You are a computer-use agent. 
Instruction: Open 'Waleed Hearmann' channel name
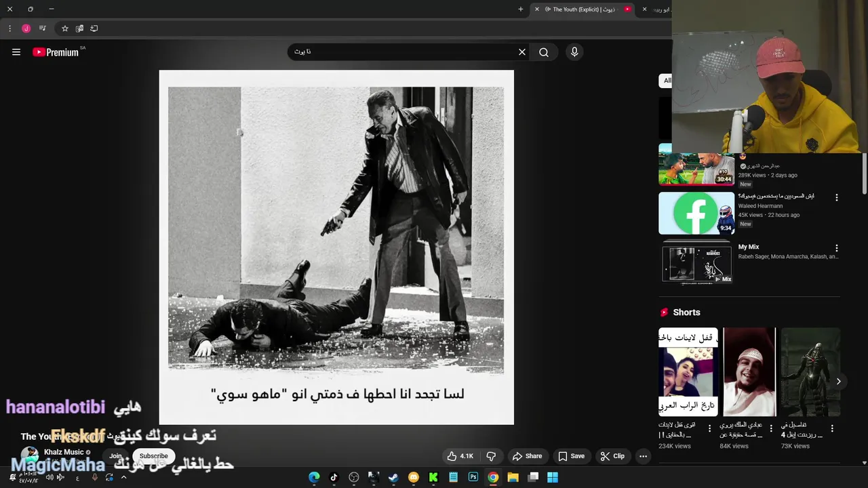[760, 206]
